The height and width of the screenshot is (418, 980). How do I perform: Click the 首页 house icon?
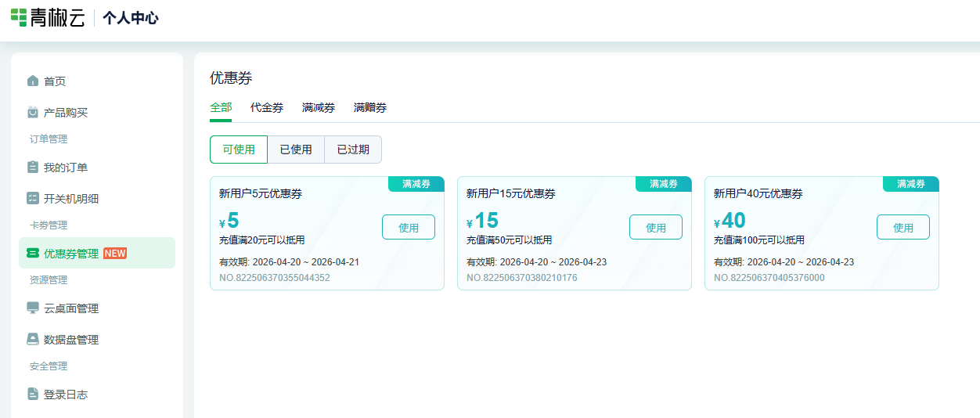coord(33,81)
